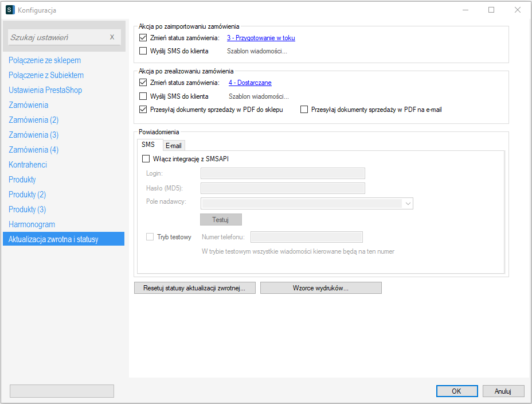532x404 pixels.
Task: Confirm with the OK button
Action: (456, 391)
